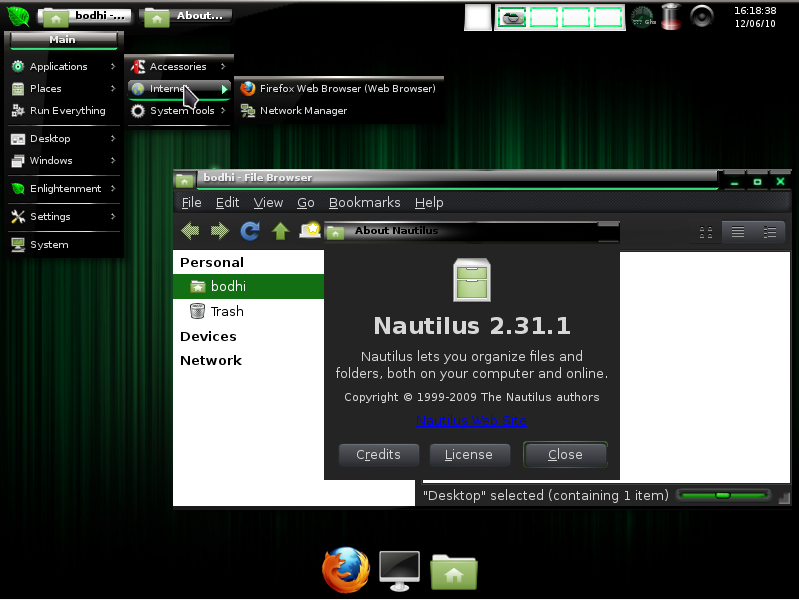Go back with the left arrow toolbar icon

coord(190,231)
